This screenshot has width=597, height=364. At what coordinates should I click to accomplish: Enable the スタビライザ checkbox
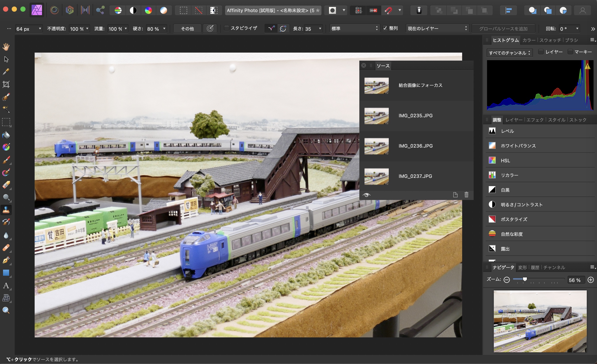coord(227,28)
